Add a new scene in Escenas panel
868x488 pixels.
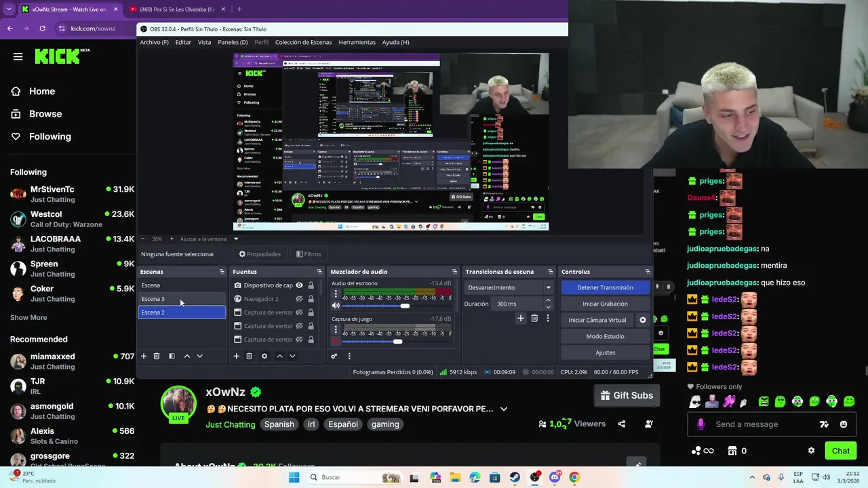(143, 356)
